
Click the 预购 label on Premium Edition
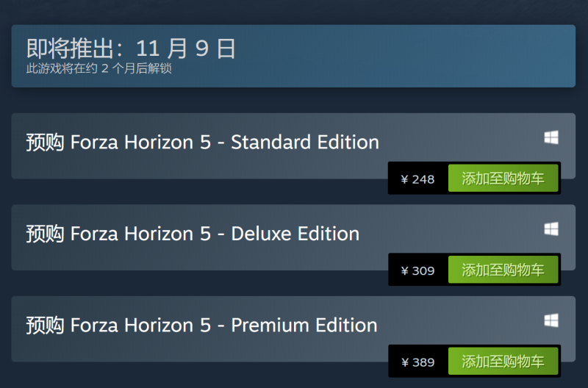45,326
